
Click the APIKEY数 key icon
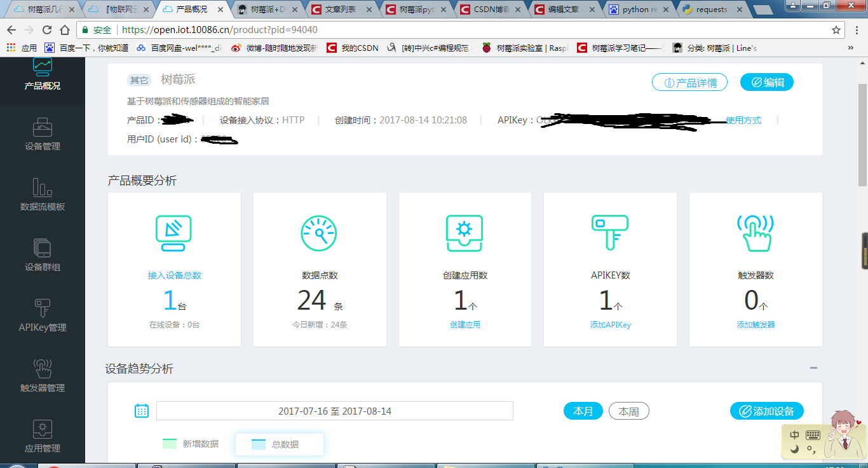coord(609,233)
